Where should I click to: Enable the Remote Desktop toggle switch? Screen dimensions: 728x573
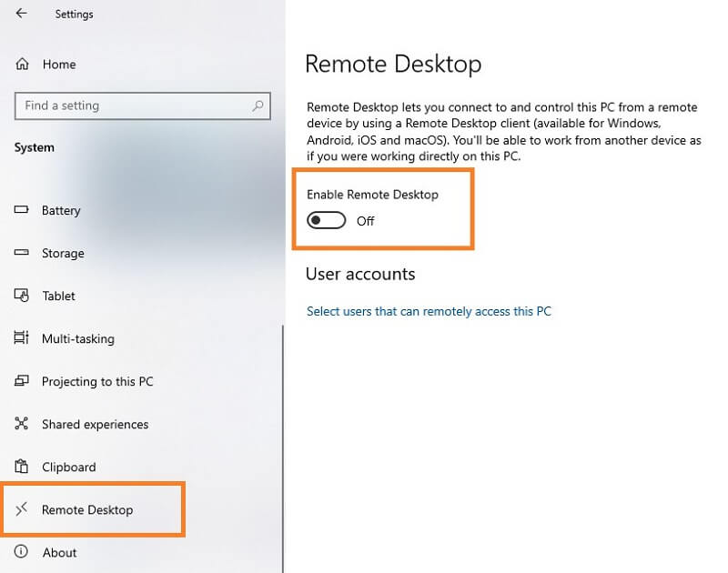pos(326,220)
